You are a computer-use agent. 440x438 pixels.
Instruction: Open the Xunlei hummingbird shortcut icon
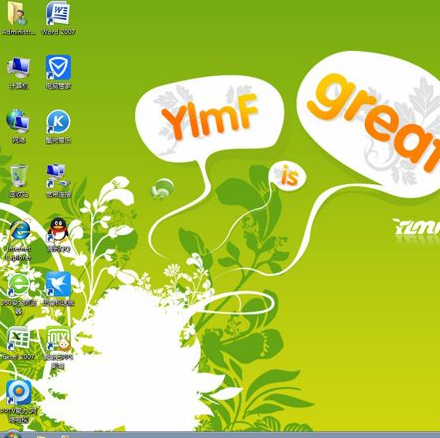click(58, 284)
